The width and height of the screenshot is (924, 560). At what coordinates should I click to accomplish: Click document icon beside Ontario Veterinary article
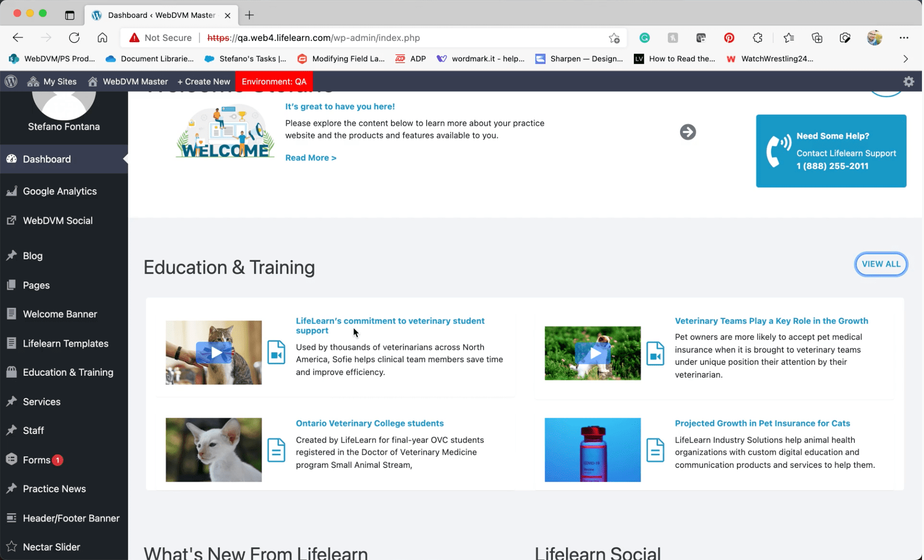276,450
